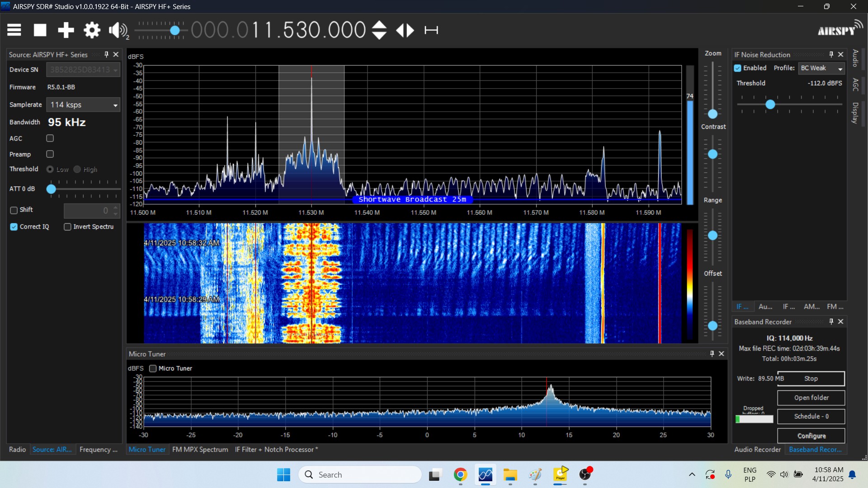Image resolution: width=868 pixels, height=488 pixels.
Task: Disable IF Noise Reduction Enabled checkbox
Action: pyautogui.click(x=738, y=68)
